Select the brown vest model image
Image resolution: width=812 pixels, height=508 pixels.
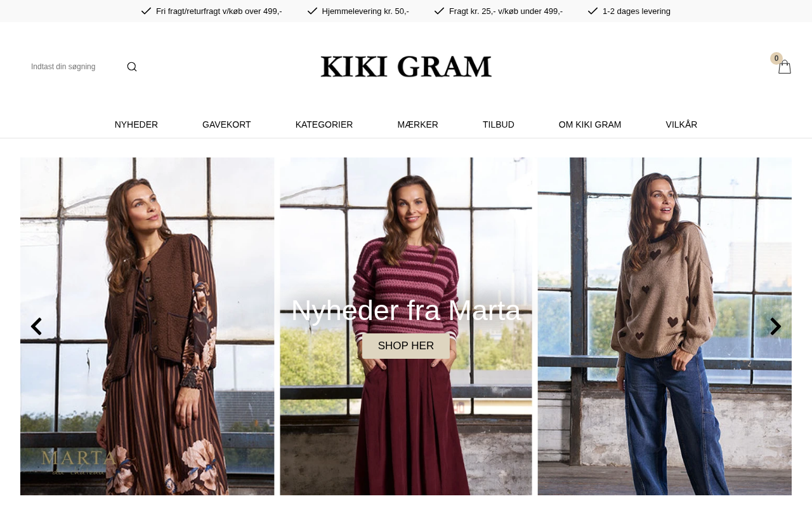click(x=147, y=326)
